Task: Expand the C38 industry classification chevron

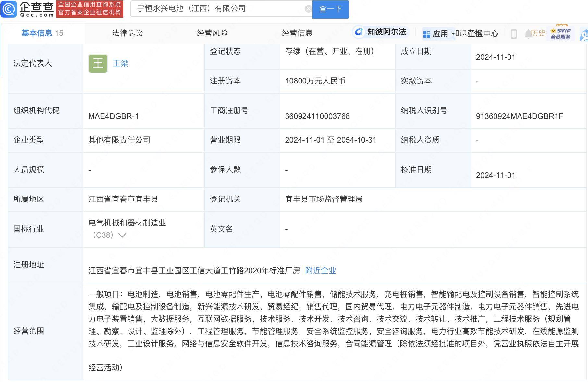Action: point(122,235)
